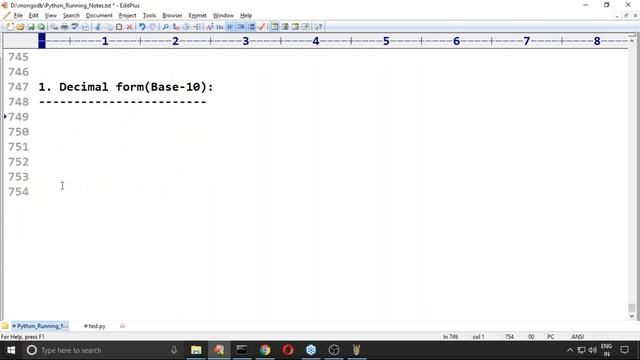The width and height of the screenshot is (640, 360).
Task: Click the Replace toolbar icon
Action: tap(176, 27)
